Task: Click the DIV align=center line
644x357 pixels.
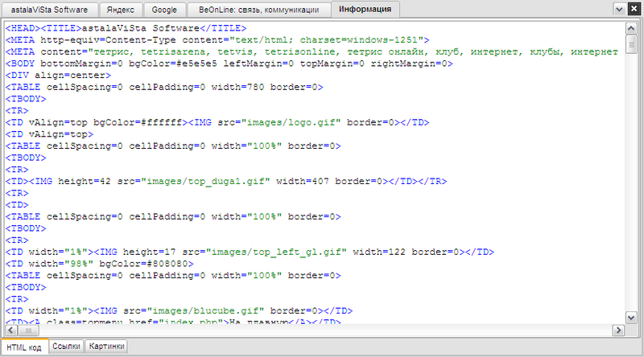Action: click(58, 75)
